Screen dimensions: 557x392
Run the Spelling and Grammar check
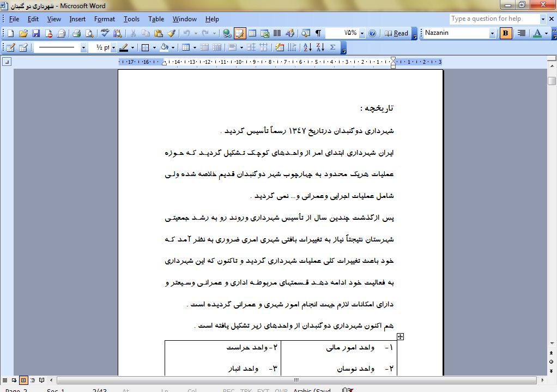(x=105, y=33)
